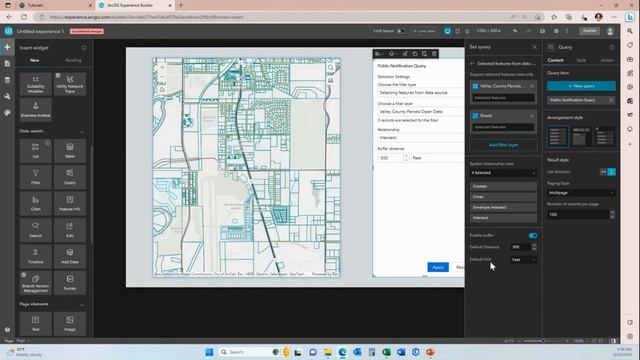The image size is (640, 360).
Task: Click Number of records per page field
Action: [x=578, y=214]
